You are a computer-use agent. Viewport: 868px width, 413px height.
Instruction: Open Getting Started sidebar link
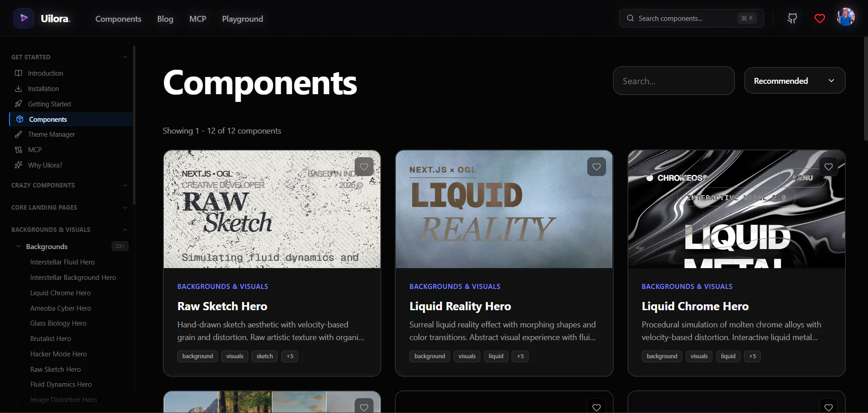tap(49, 104)
